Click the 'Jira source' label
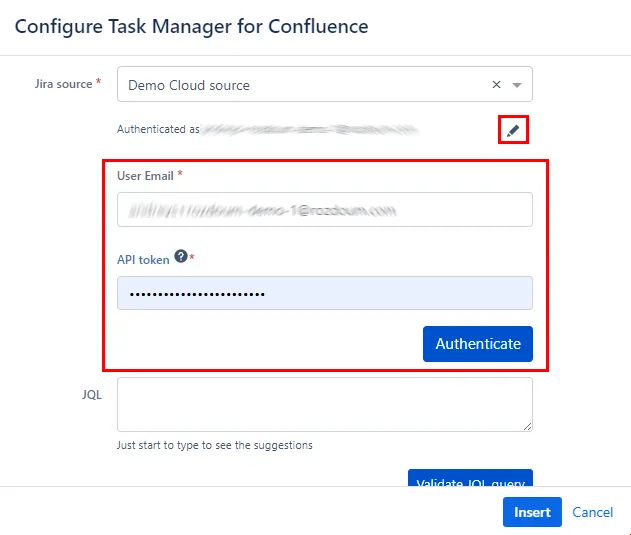This screenshot has width=631, height=535. coord(64,84)
